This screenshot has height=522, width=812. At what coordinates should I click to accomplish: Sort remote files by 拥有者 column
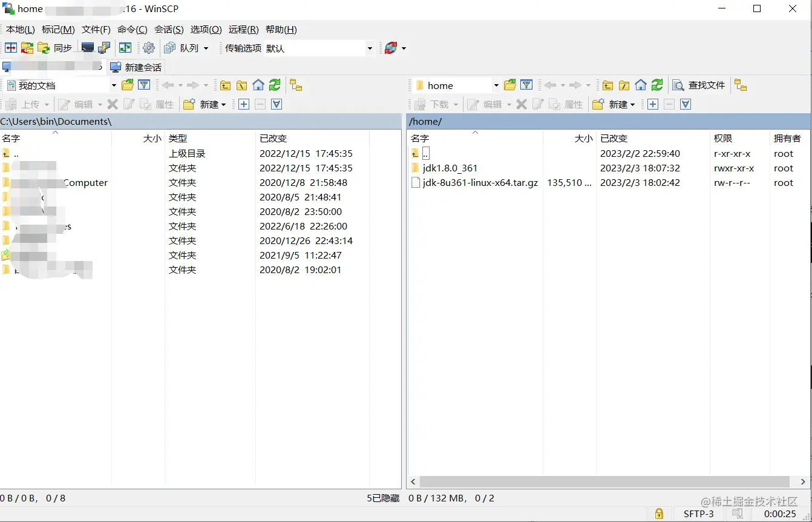[790, 139]
